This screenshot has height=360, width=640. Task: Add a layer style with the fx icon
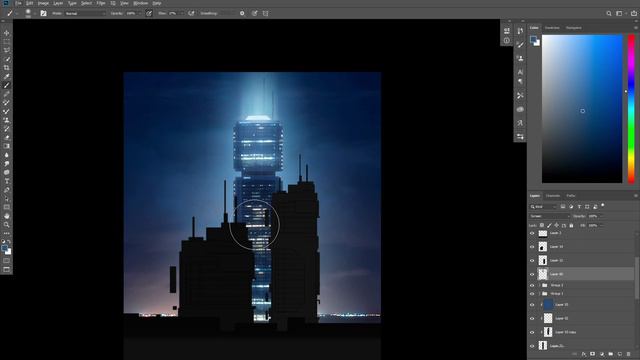tap(584, 354)
